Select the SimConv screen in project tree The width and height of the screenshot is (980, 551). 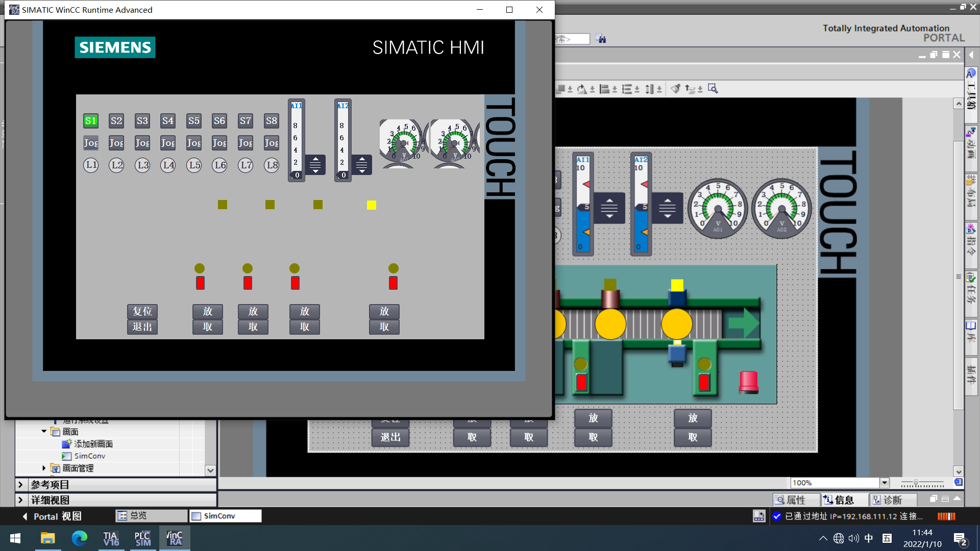89,456
